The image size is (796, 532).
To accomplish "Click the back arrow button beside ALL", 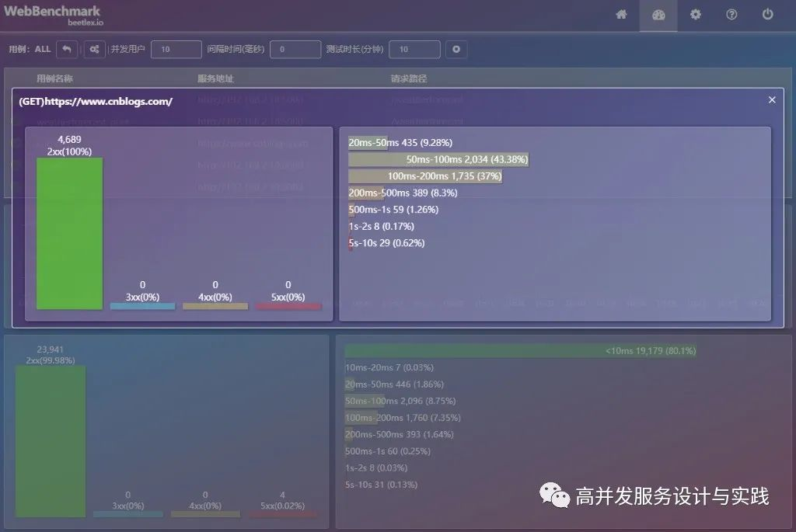I will [67, 49].
